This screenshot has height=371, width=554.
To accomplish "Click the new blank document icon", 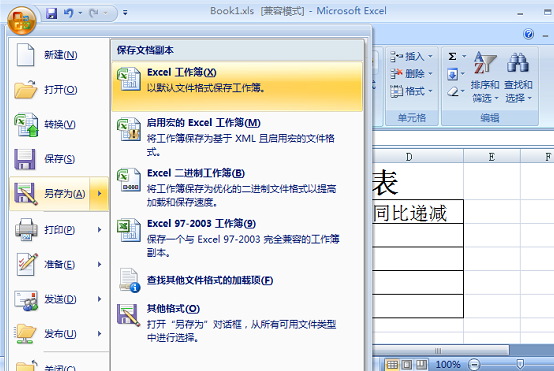I will (25, 55).
